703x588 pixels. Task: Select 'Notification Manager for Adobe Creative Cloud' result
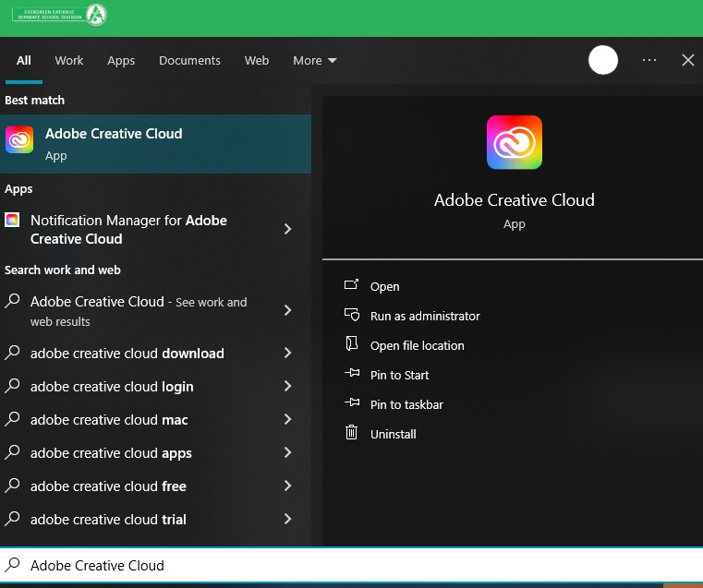pyautogui.click(x=155, y=229)
